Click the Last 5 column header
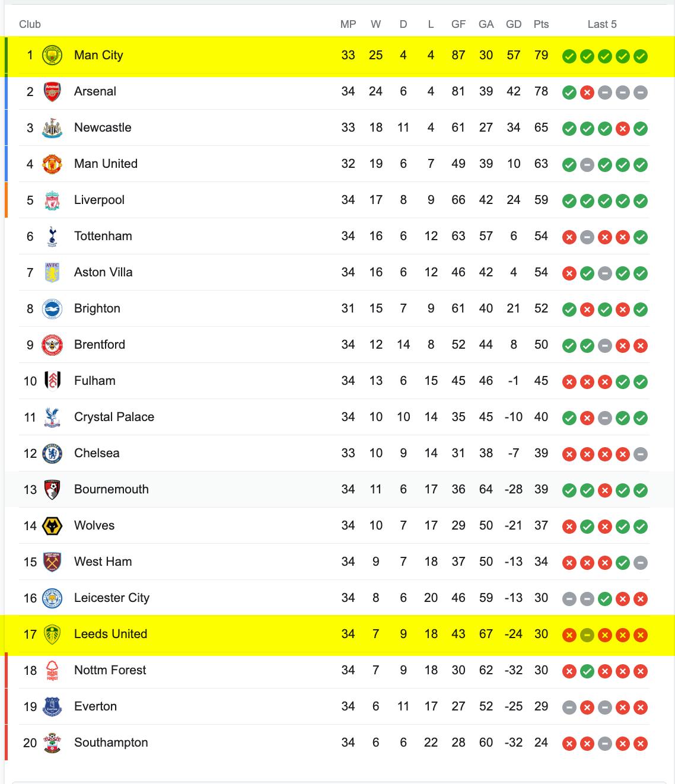This screenshot has height=784, width=675. (602, 24)
